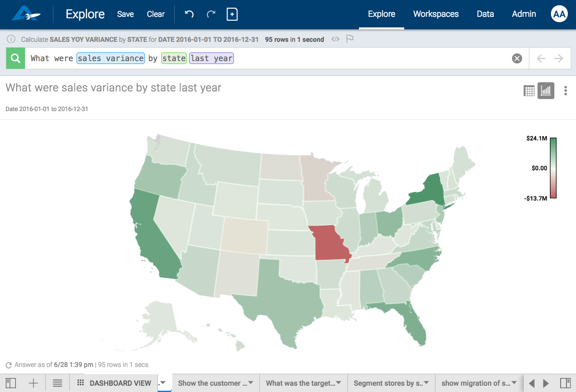Switch to chart view
The width and height of the screenshot is (576, 392).
coord(546,90)
